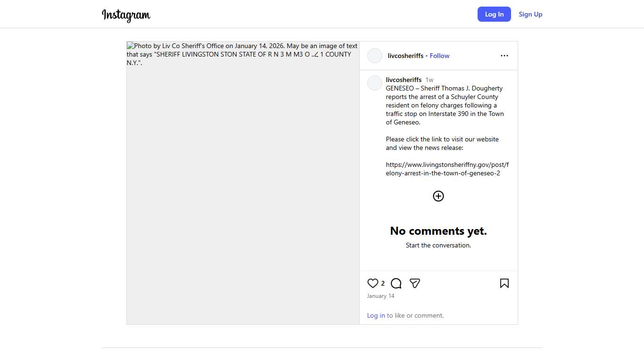Share the post using paper plane icon
Screen dimensions: 644x362
[x=415, y=283]
